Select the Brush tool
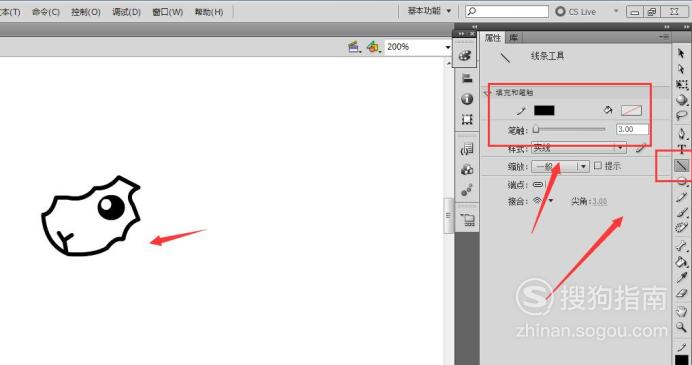The width and height of the screenshot is (692, 365). pos(682,213)
